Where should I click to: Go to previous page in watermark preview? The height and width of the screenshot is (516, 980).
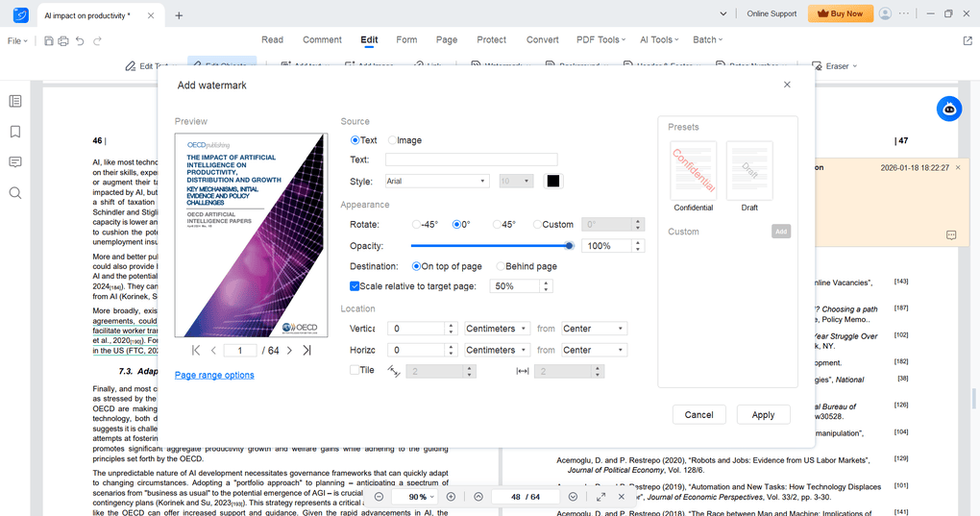[x=213, y=351]
